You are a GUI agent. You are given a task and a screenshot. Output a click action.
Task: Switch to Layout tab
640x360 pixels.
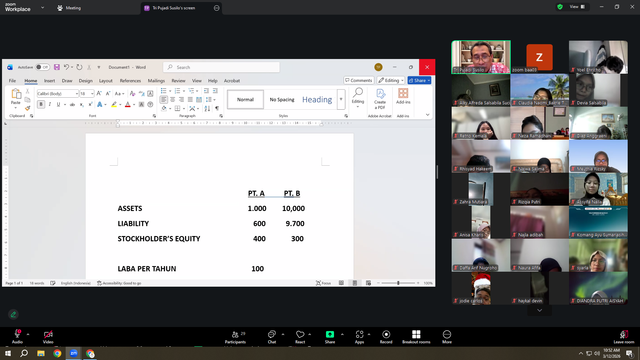point(105,81)
